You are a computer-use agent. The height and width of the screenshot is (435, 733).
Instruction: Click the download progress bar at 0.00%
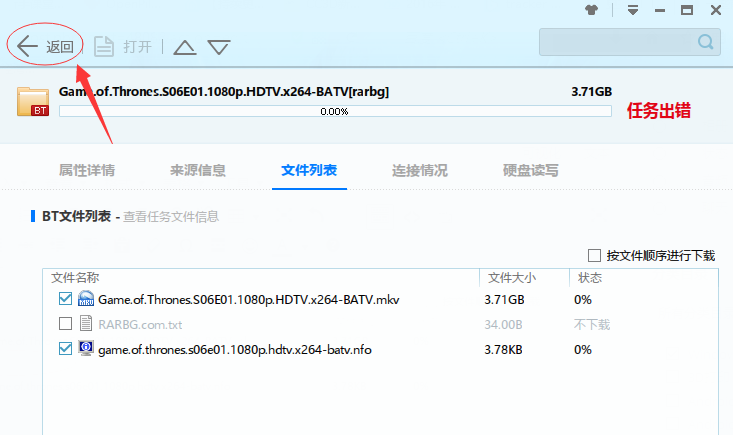[x=335, y=111]
